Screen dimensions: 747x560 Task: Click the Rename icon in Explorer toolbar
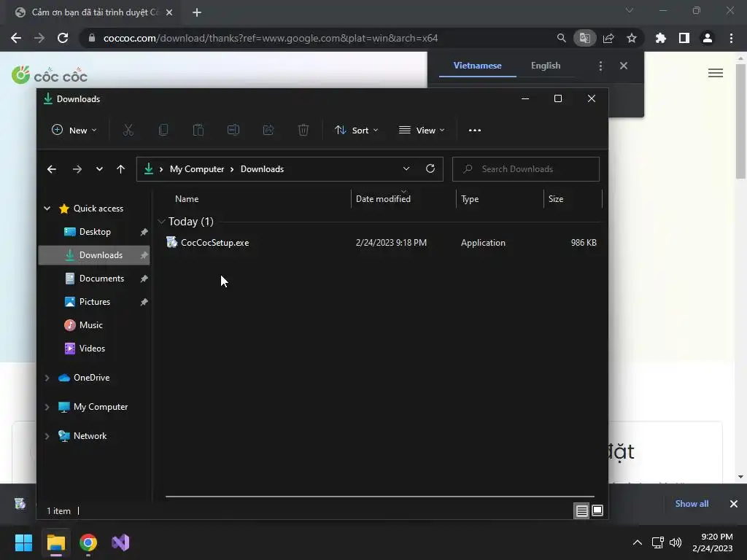(233, 130)
